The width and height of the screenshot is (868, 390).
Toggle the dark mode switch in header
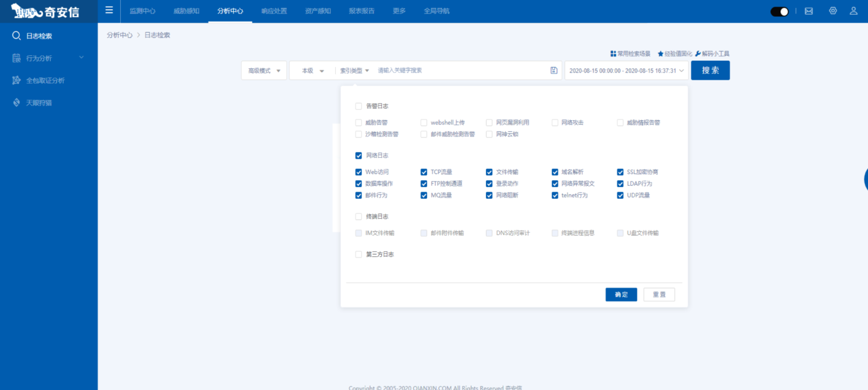780,12
